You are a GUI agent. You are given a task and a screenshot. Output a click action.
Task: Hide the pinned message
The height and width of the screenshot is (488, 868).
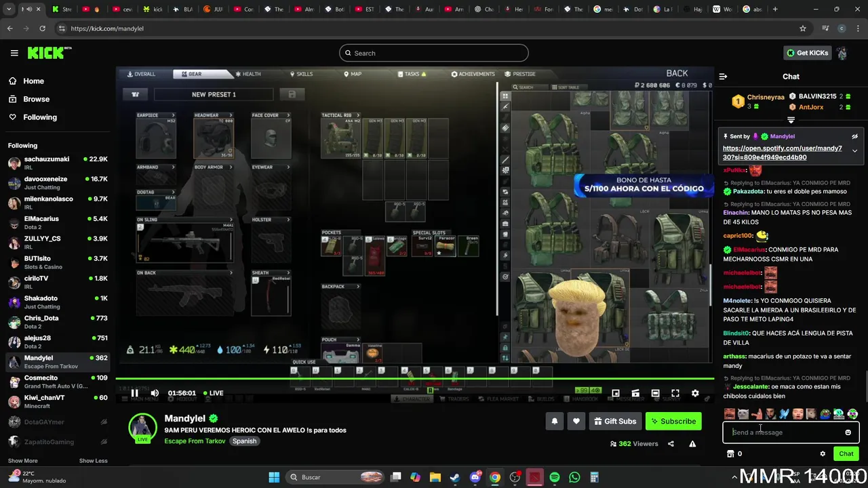coord(854,136)
